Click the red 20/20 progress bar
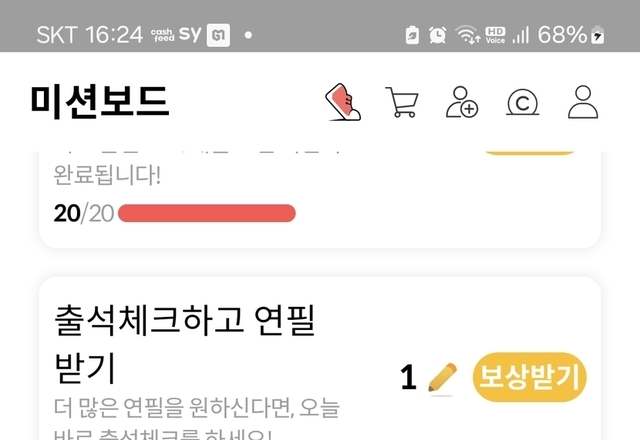Screen dimensions: 640x440 (207, 213)
